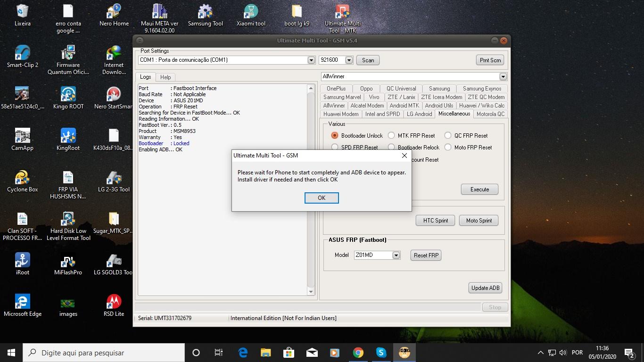Viewport: 644px width, 362px height.
Task: Open Skype from the taskbar
Action: click(381, 353)
